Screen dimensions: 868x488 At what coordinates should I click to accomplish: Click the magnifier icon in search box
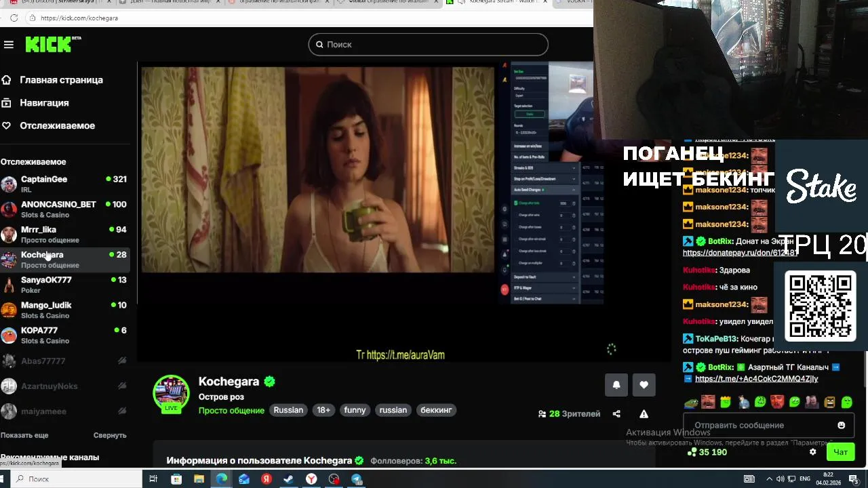point(319,45)
